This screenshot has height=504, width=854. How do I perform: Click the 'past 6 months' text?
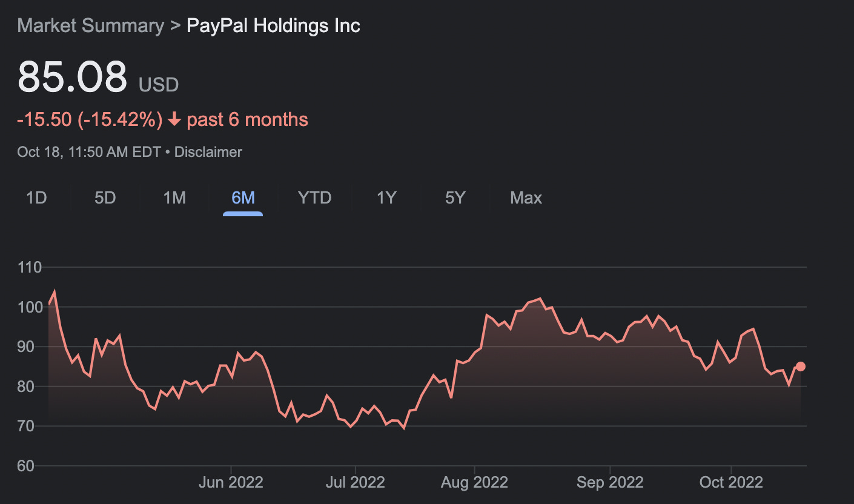pos(247,119)
